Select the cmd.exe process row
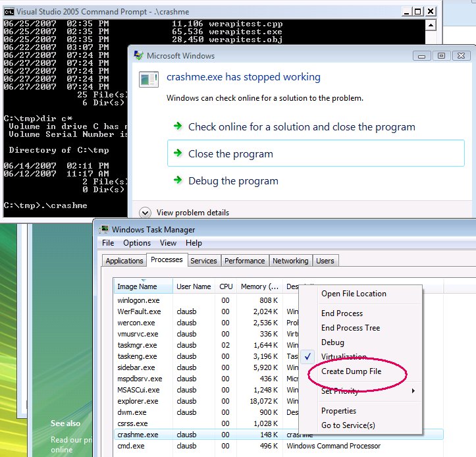This screenshot has width=476, height=457. 278,446
